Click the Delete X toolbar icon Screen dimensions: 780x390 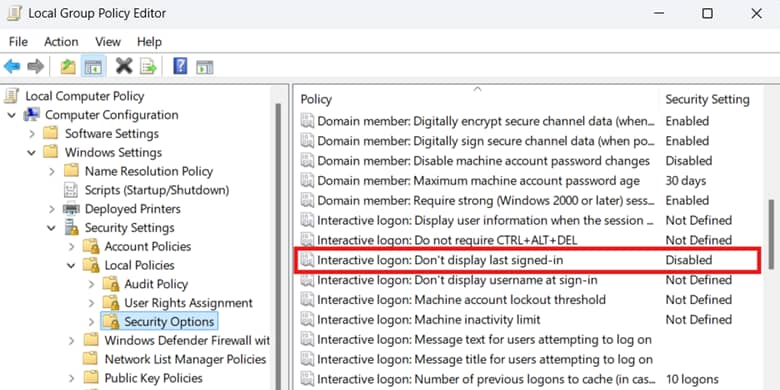click(x=124, y=66)
